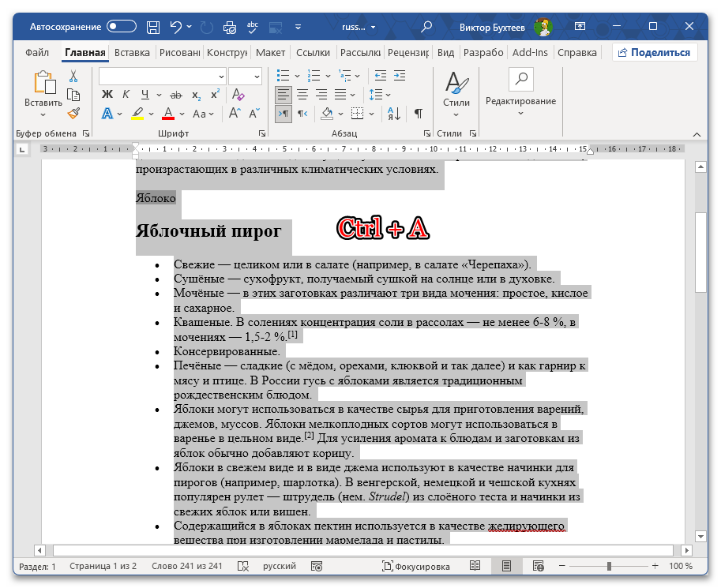The width and height of the screenshot is (721, 588).
Task: Click the Save icon in title bar
Action: click(x=153, y=27)
